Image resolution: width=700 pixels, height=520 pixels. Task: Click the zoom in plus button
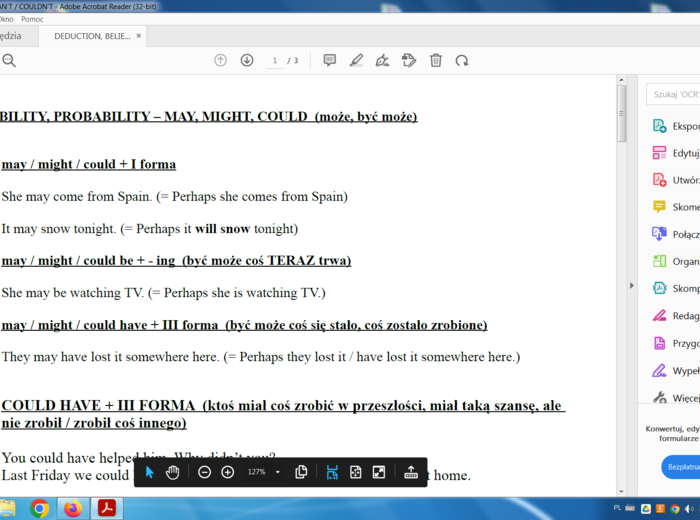228,472
